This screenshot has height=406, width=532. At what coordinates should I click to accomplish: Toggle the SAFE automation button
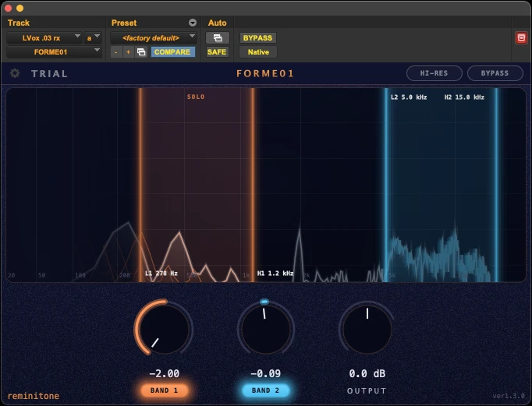217,52
